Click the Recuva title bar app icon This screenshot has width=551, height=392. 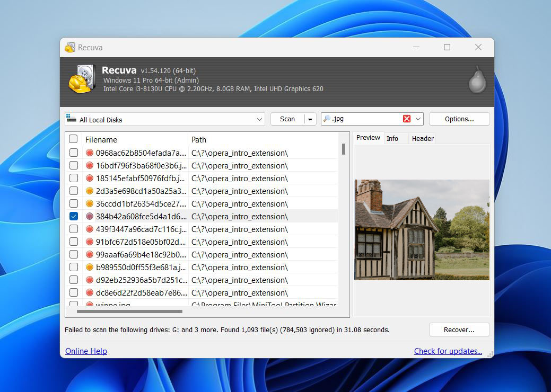70,47
